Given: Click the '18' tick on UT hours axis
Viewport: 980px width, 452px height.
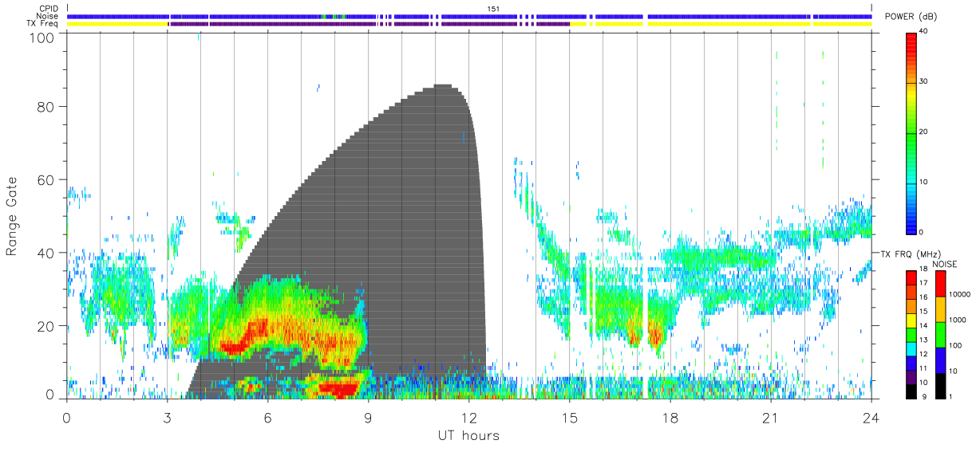Looking at the screenshot, I should pos(670,418).
